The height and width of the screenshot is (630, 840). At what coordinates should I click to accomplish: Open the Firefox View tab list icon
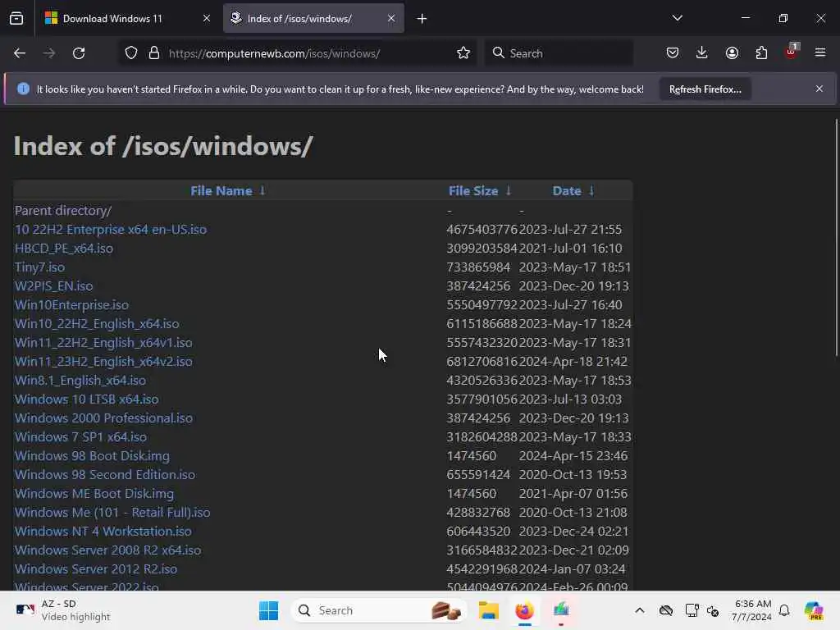(16, 19)
